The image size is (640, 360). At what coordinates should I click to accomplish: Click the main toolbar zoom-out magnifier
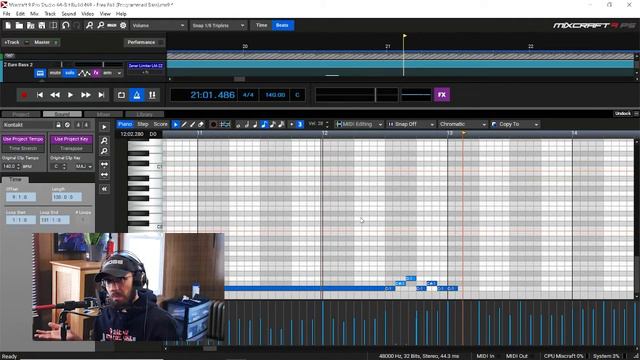[100, 25]
